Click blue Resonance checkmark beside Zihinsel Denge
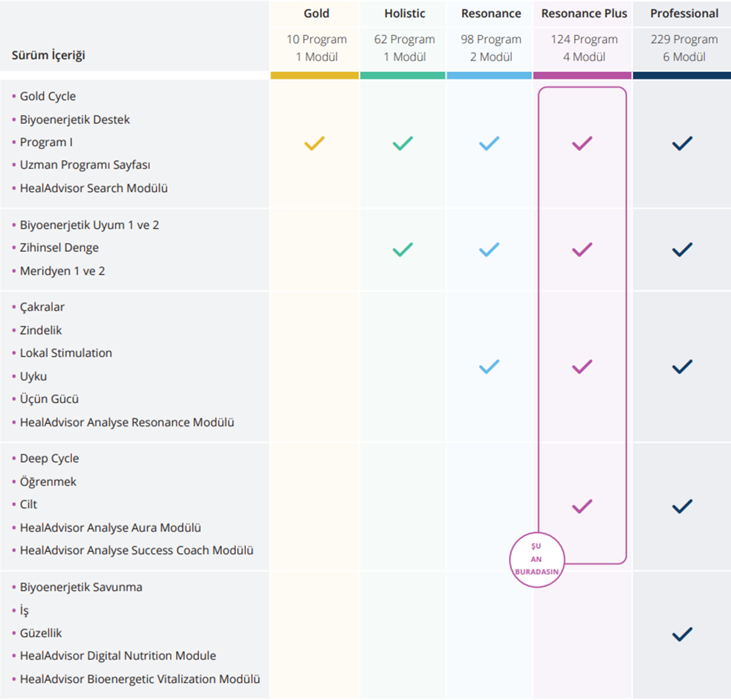This screenshot has width=731, height=700. [489, 250]
